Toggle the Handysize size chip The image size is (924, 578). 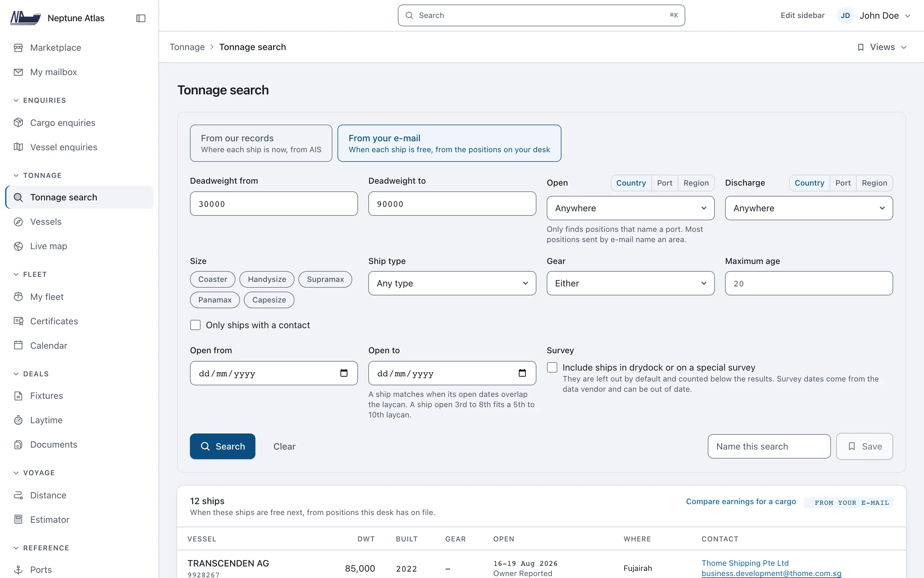(x=267, y=279)
